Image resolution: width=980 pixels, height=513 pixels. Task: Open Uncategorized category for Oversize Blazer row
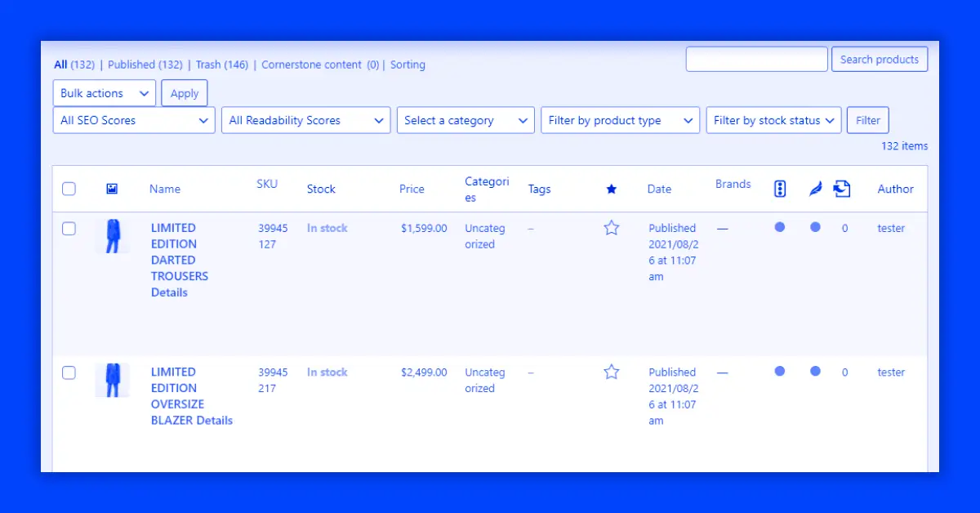point(486,380)
